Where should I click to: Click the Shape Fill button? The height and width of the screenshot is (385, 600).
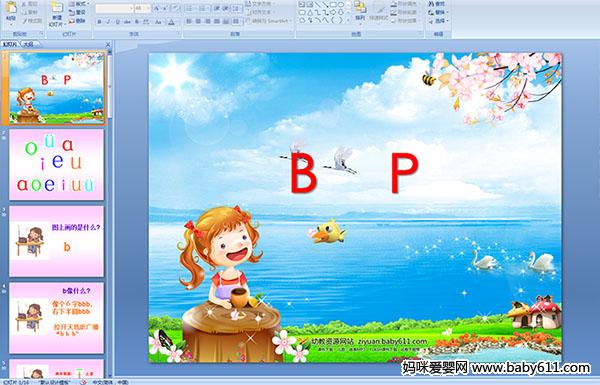[404, 4]
